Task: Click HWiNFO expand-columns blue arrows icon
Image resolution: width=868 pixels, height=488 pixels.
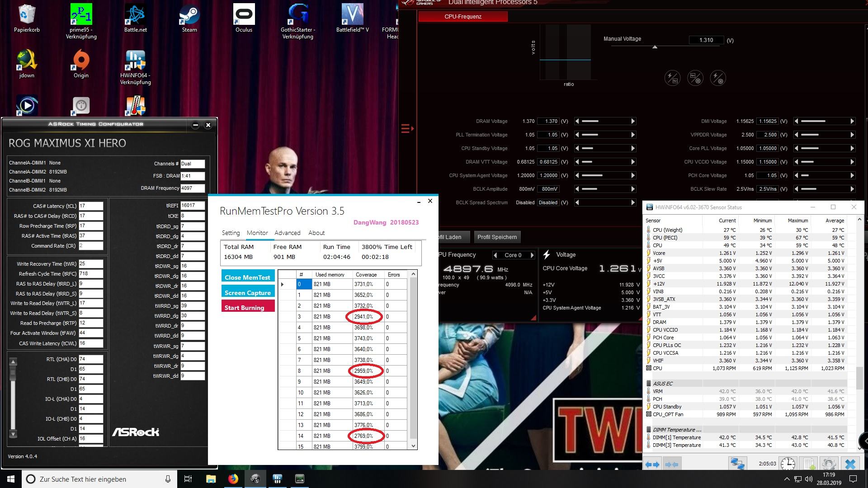Action: click(x=652, y=465)
